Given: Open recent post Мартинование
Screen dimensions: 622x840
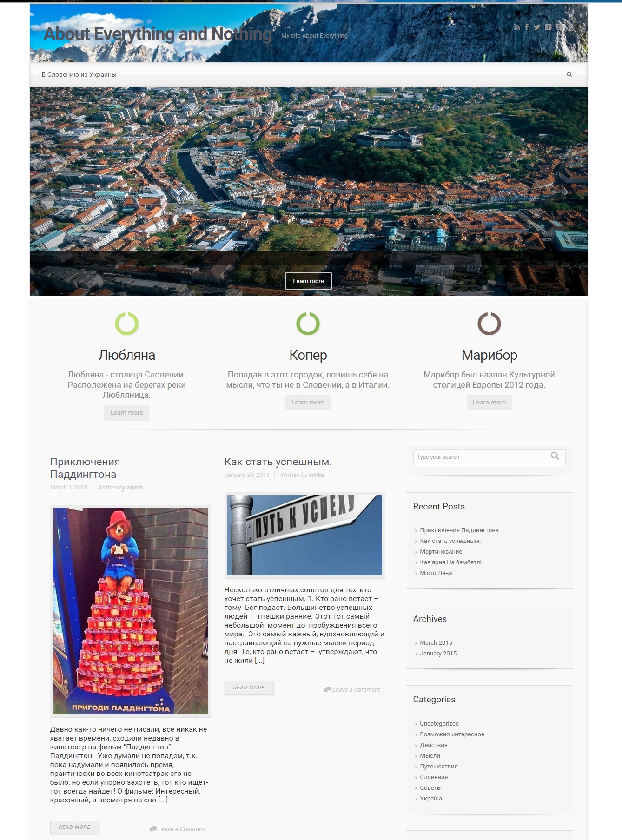Looking at the screenshot, I should point(441,551).
